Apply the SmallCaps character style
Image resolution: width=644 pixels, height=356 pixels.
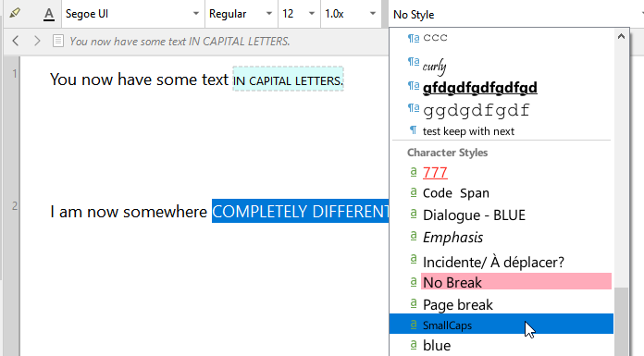coord(502,325)
